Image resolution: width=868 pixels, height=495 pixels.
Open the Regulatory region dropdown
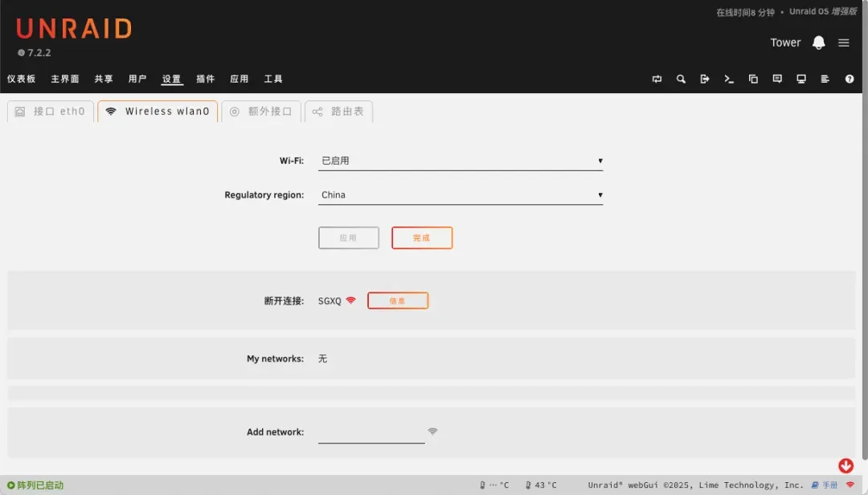click(461, 195)
